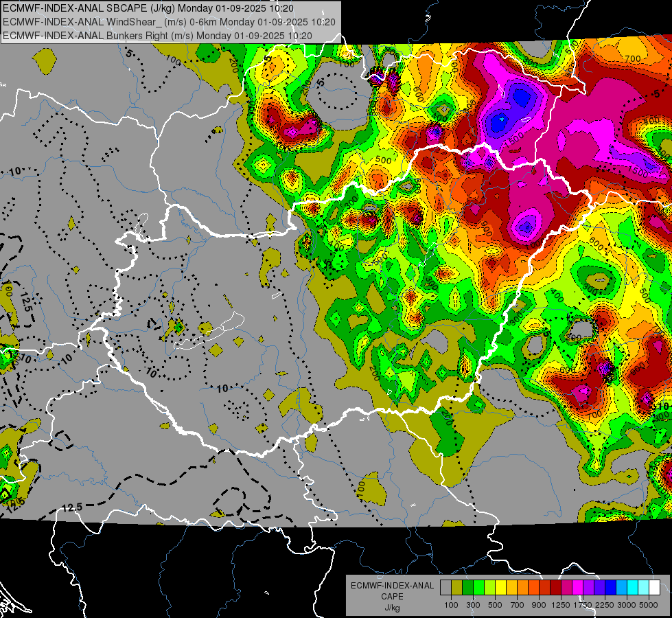This screenshot has width=672, height=618.
Task: Select the bright magenta legend swatch
Action: click(x=578, y=588)
